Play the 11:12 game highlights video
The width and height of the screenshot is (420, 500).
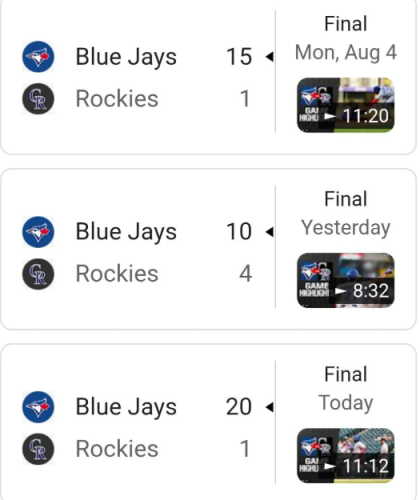pyautogui.click(x=346, y=456)
